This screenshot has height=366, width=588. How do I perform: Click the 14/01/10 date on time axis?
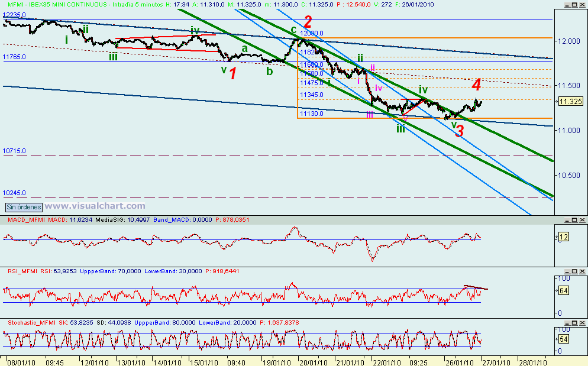167,362
